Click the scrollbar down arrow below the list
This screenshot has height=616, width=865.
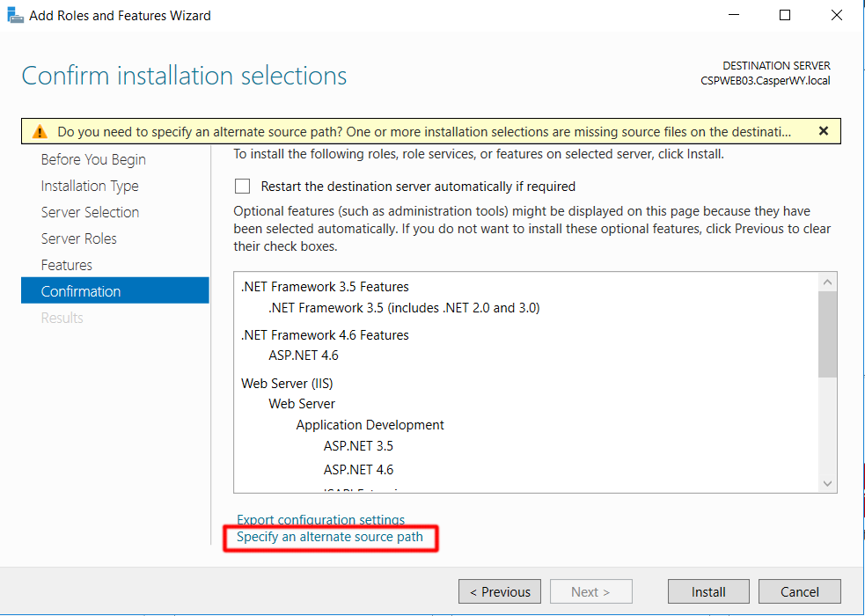point(828,482)
